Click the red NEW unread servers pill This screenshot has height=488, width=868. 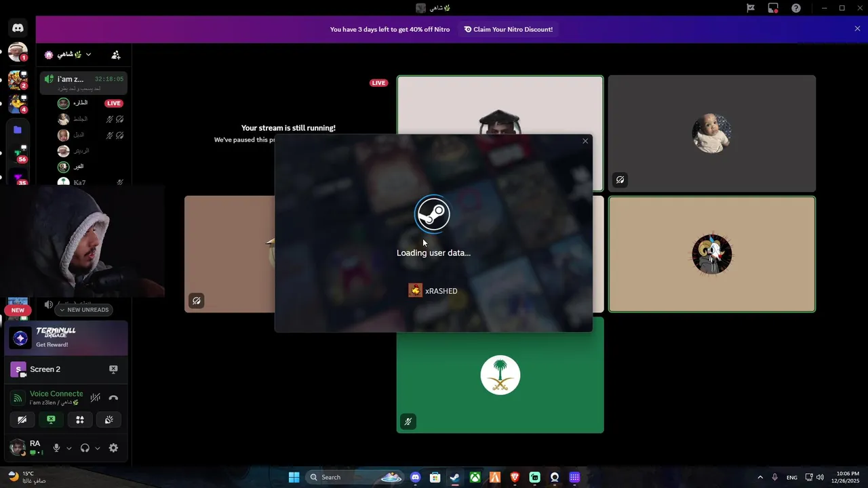click(18, 310)
